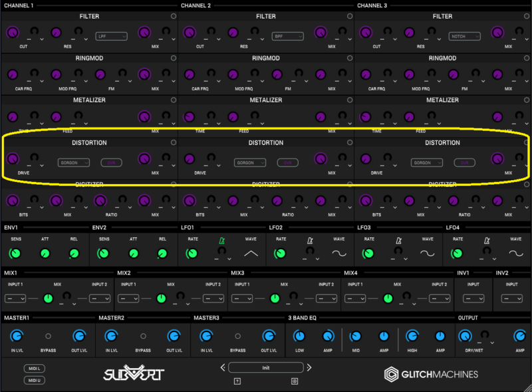This screenshot has width=532, height=392.
Task: Open MIX1 Input 1 source dropdown
Action: [15, 299]
